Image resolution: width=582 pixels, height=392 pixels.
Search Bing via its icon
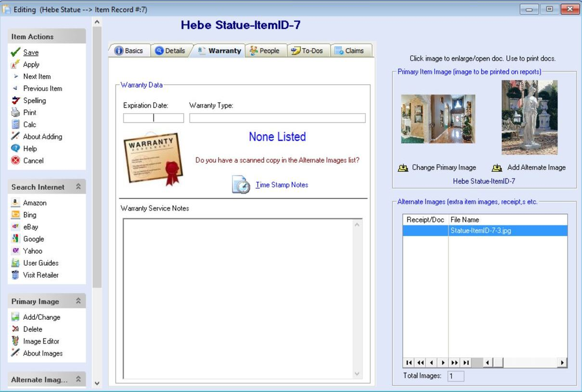pyautogui.click(x=15, y=214)
